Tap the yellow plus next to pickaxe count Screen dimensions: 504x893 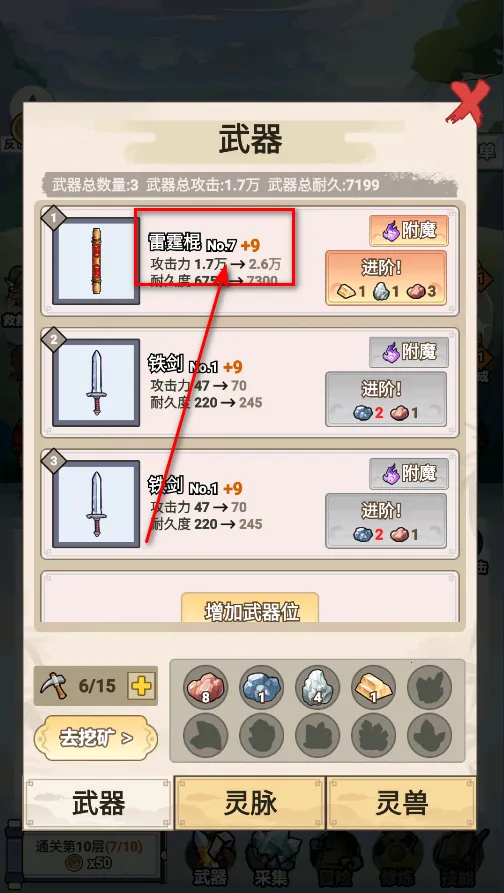pyautogui.click(x=141, y=686)
